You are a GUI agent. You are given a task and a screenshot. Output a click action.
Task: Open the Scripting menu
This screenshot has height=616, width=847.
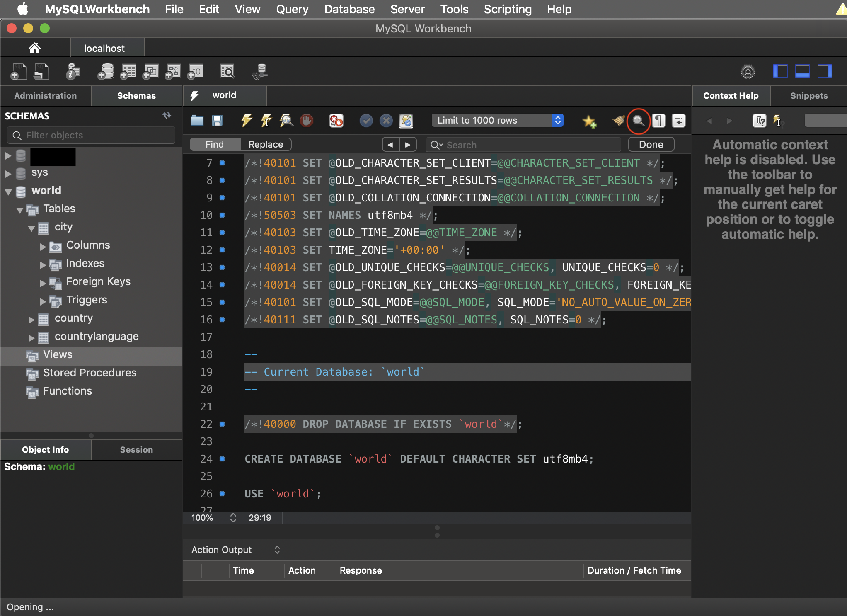point(508,9)
